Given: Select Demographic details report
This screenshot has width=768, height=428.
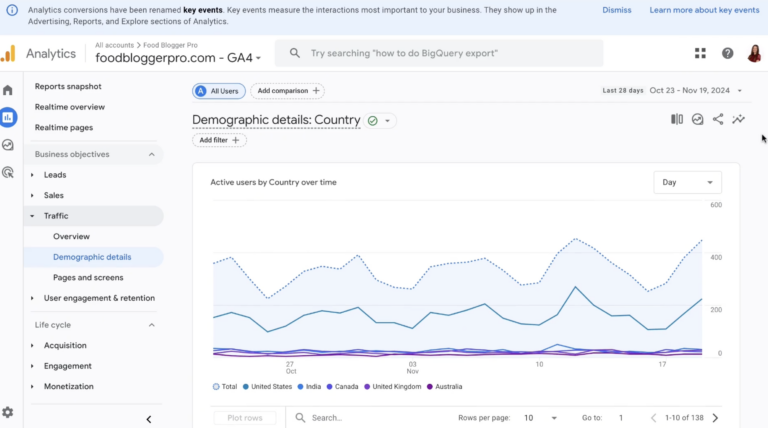Looking at the screenshot, I should point(92,257).
